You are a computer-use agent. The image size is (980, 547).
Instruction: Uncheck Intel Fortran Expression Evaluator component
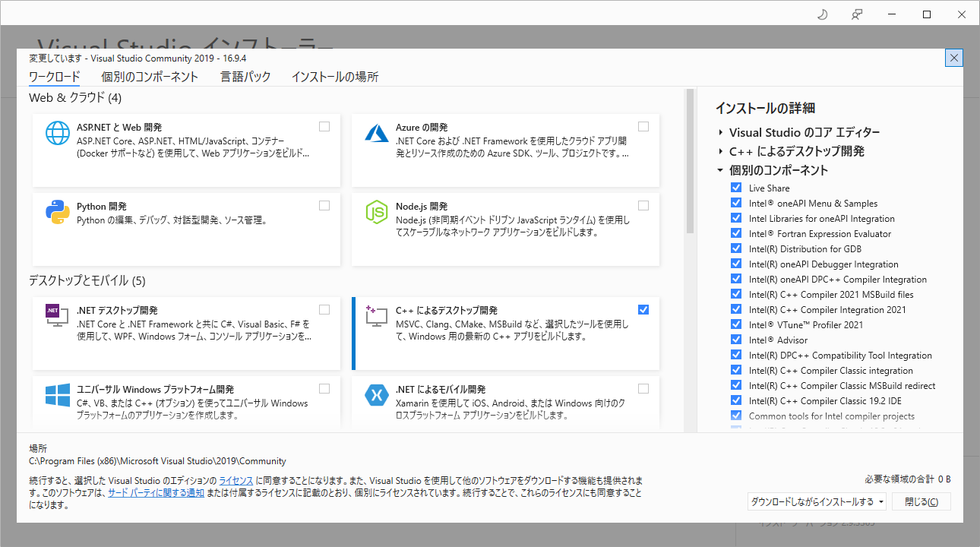click(735, 233)
